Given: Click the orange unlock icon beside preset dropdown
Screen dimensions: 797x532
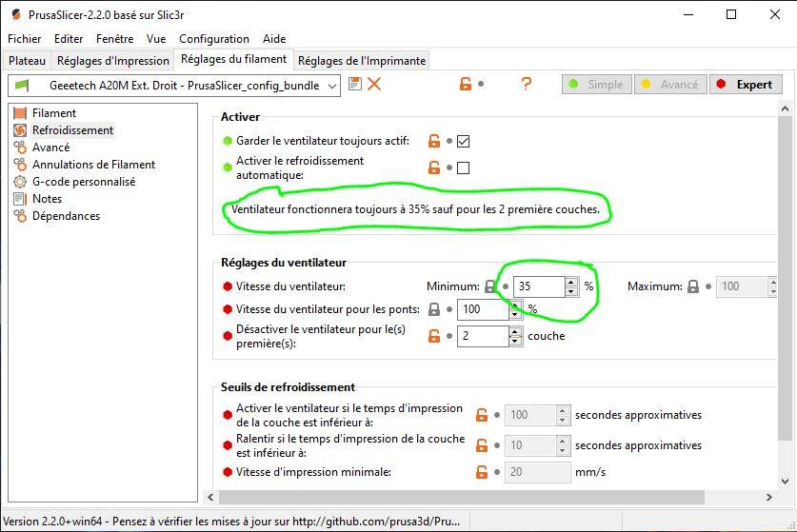Looking at the screenshot, I should click(x=465, y=84).
